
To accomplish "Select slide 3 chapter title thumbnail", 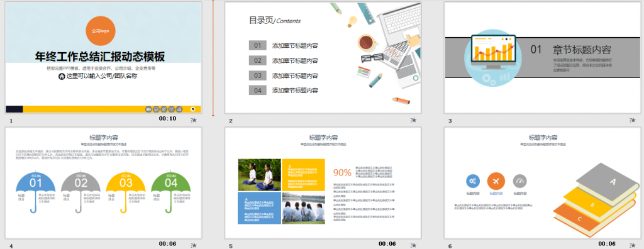I will coord(543,57).
